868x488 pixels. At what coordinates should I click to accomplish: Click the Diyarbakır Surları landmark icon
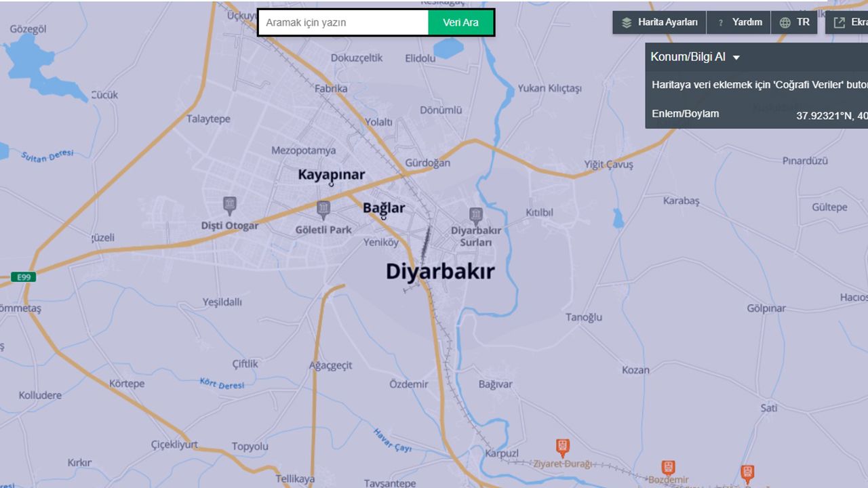tap(476, 216)
